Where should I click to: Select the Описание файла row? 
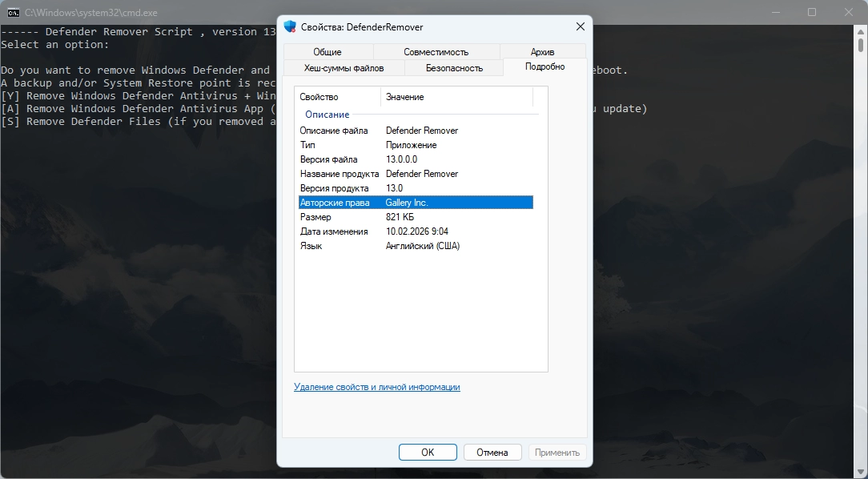click(x=416, y=131)
